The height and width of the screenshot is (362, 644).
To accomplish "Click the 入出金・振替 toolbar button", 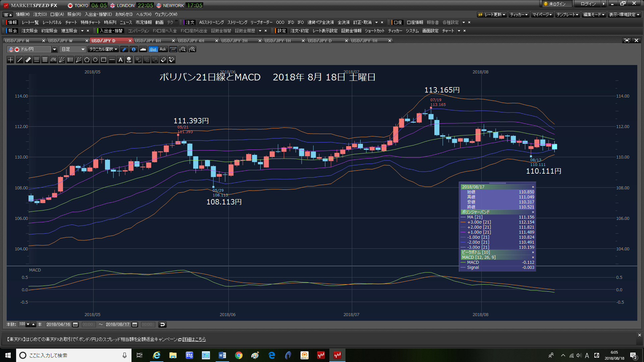I will point(111,31).
